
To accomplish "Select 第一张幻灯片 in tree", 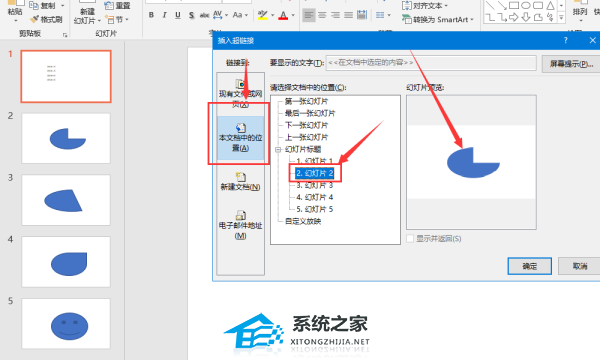I will click(x=307, y=101).
